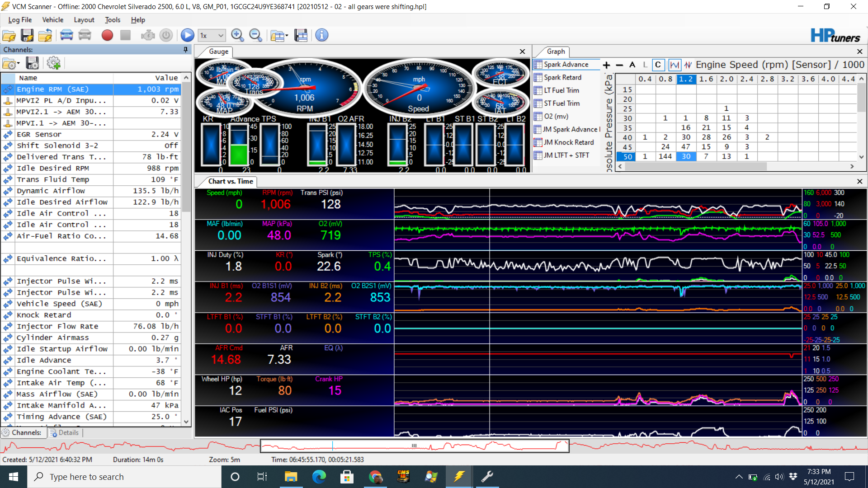This screenshot has height=488, width=868.
Task: Open the Vehicle menu
Action: (x=52, y=20)
